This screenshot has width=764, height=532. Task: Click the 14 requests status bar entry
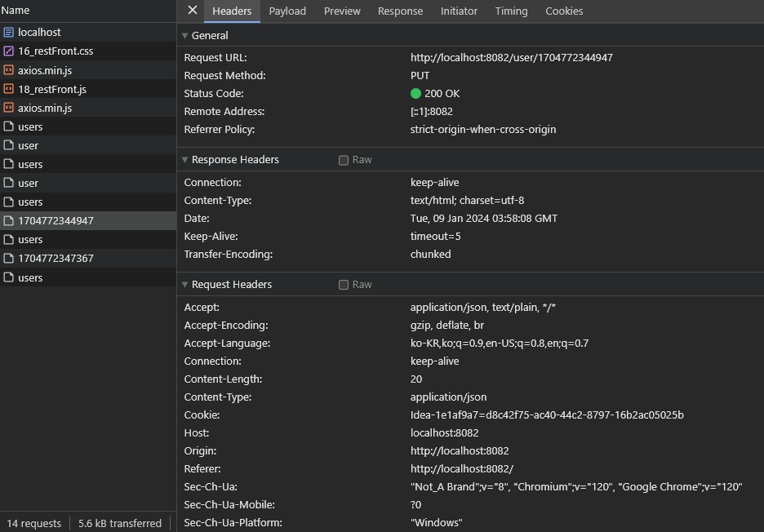pos(34,524)
